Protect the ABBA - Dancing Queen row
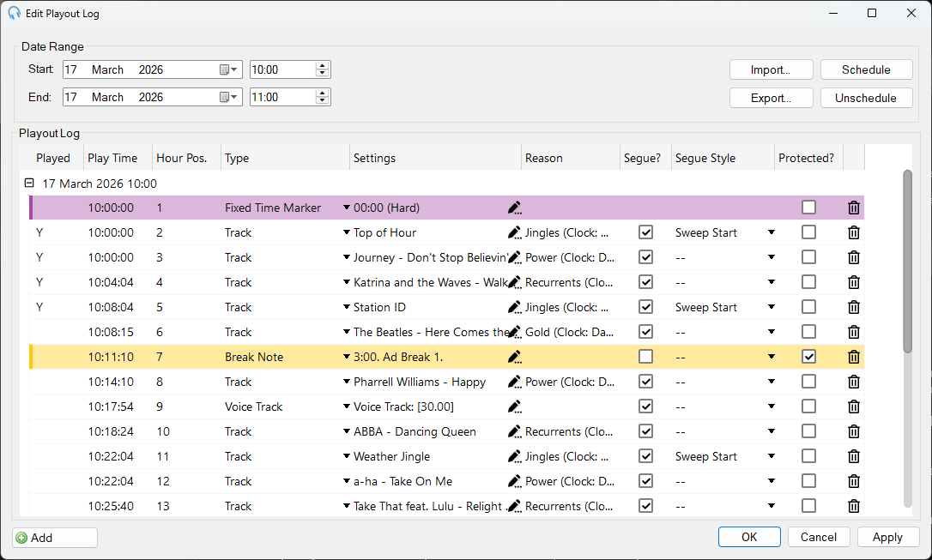The image size is (932, 560). [808, 431]
